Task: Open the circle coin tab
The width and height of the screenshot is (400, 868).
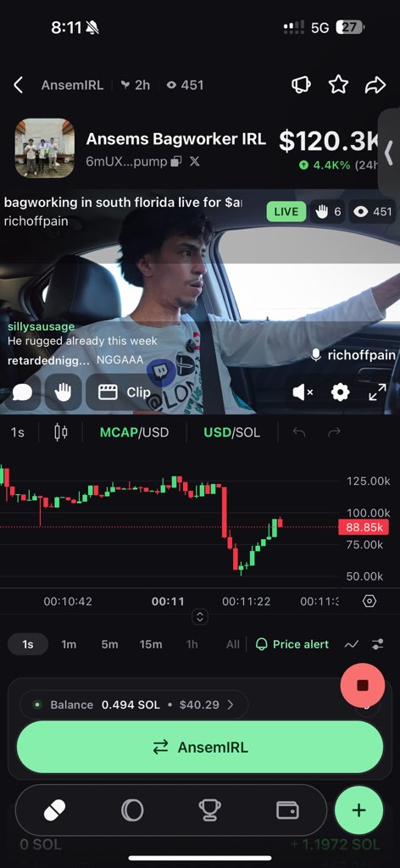Action: pos(132,810)
